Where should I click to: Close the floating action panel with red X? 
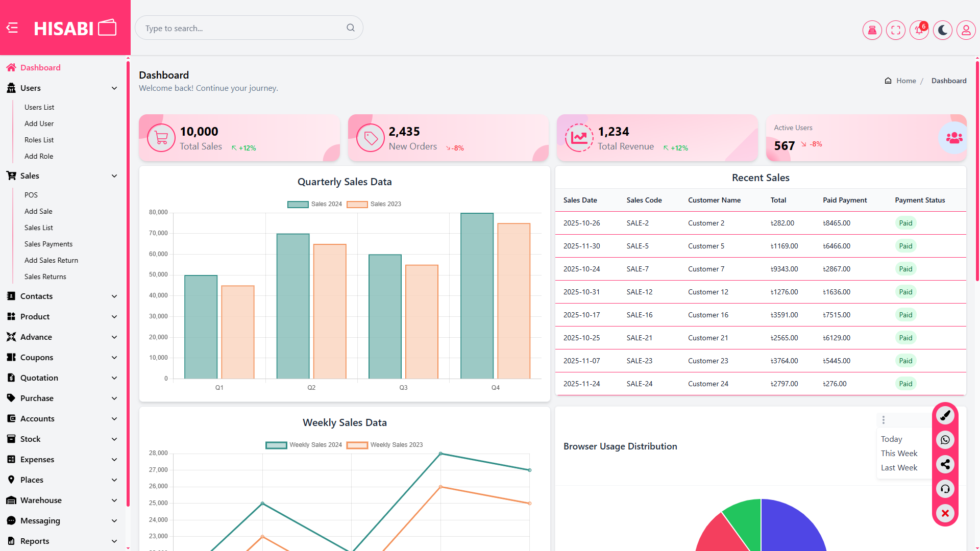(x=945, y=513)
